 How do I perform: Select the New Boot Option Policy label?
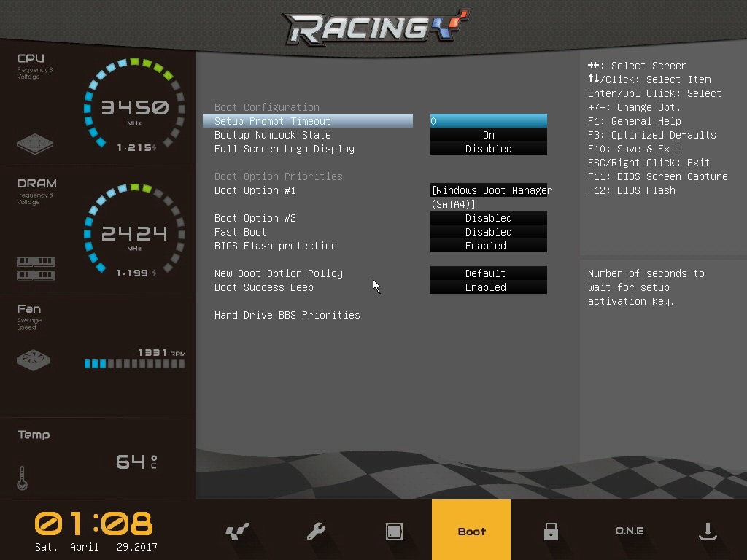[279, 273]
